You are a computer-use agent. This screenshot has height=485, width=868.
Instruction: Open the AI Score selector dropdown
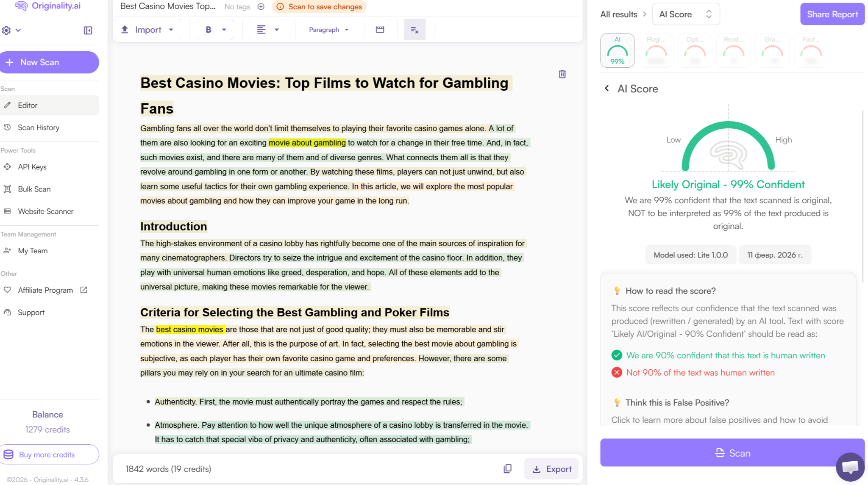point(685,14)
